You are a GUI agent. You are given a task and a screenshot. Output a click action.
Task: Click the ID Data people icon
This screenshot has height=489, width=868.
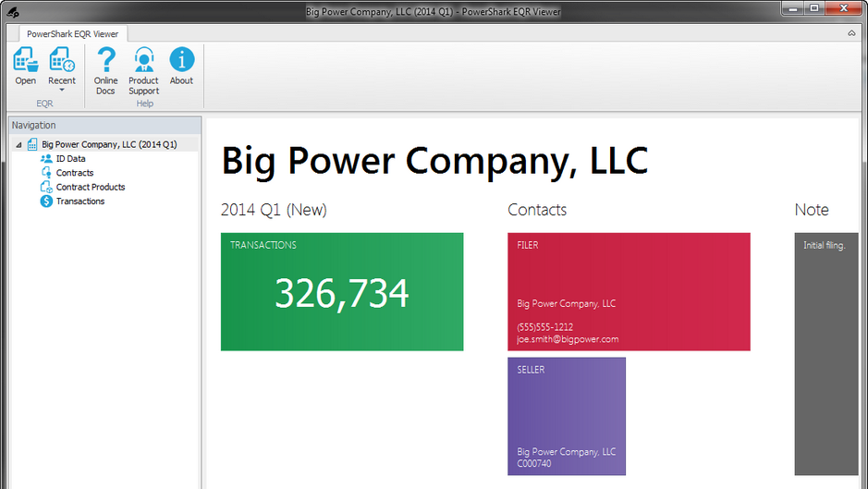tap(46, 158)
